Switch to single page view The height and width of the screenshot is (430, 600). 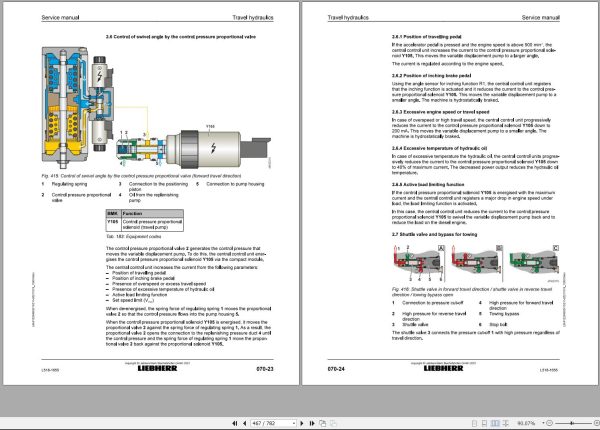pos(474,423)
